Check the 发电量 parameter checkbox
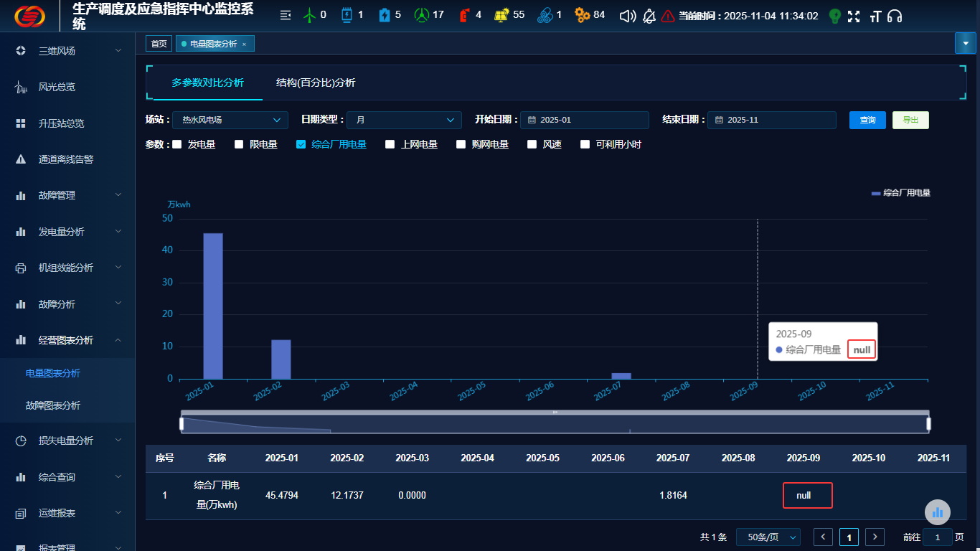980x551 pixels. point(177,144)
